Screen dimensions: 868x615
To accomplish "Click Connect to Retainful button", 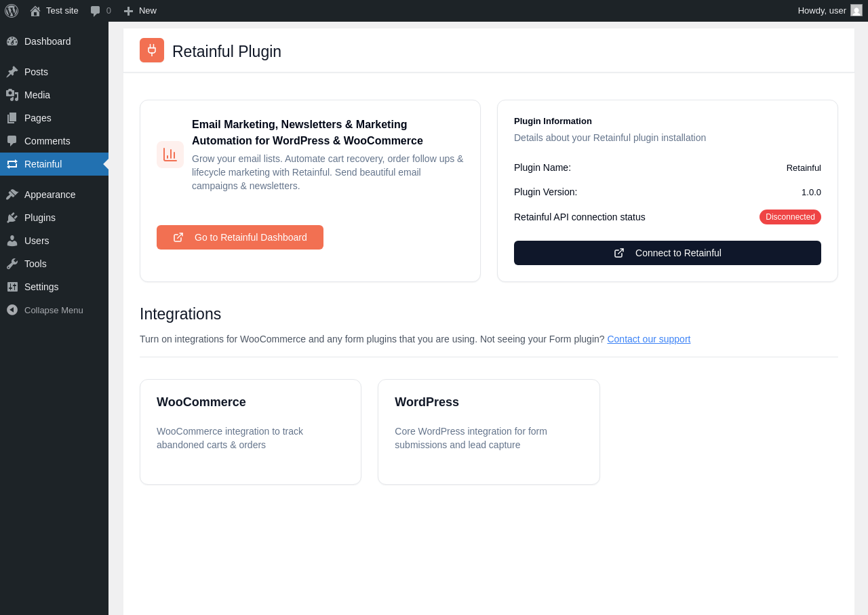I will [x=667, y=253].
